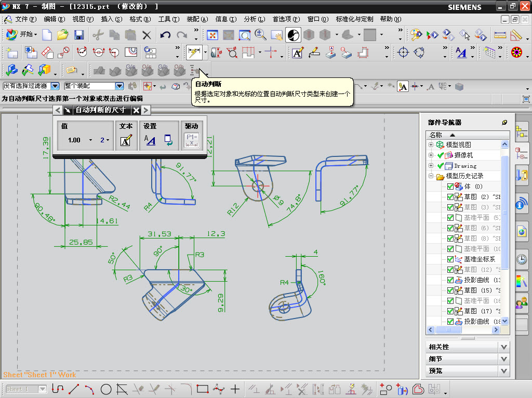Screen dimensions: 532x398
Task: Click the Delete X icon in toolbar
Action: (147, 35)
